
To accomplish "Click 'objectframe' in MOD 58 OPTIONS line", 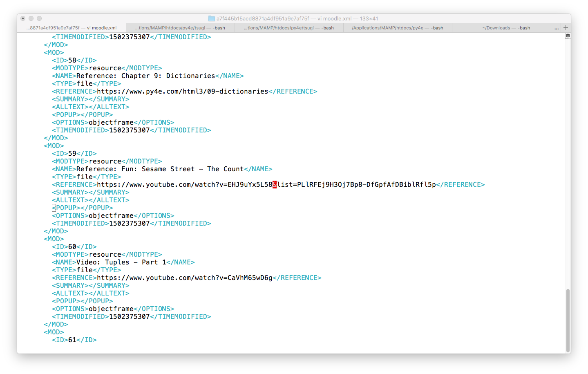I will [x=111, y=123].
